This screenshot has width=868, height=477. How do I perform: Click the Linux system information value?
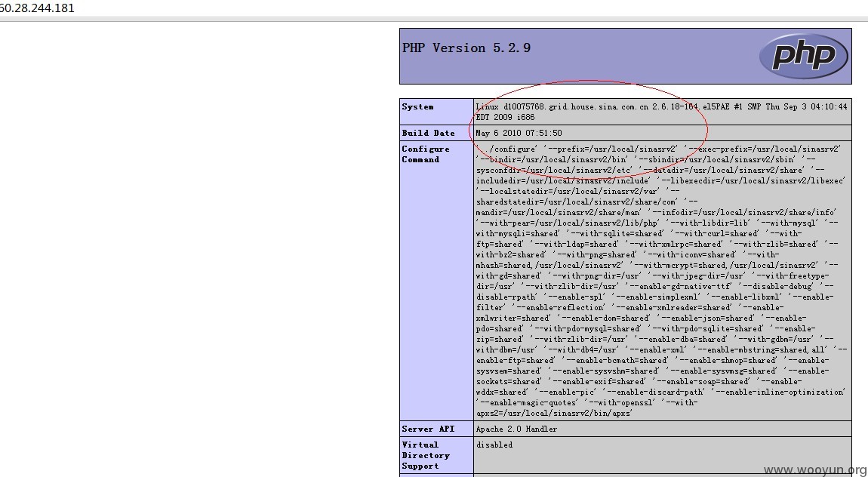[x=661, y=112]
